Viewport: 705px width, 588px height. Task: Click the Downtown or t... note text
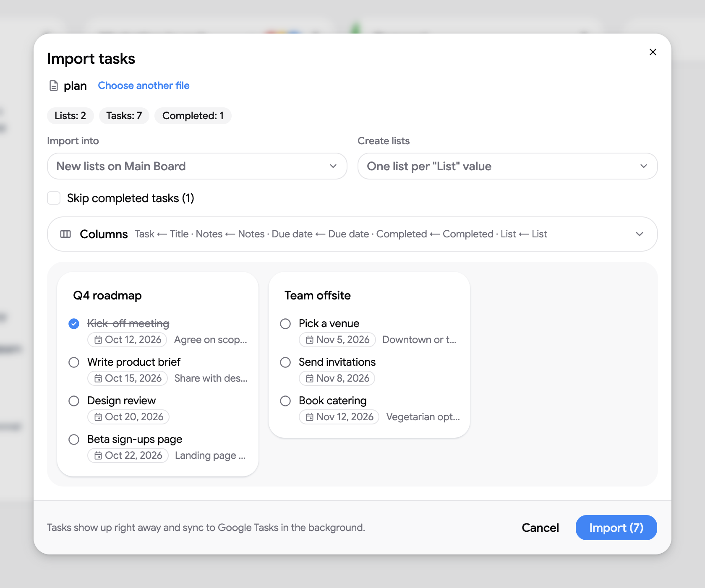(x=419, y=340)
